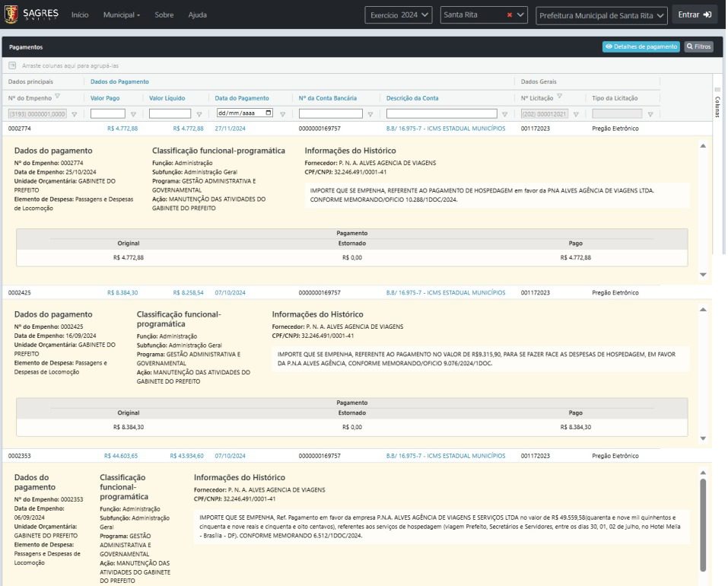This screenshot has height=586, width=728.
Task: Open the Início menu item
Action: tap(80, 15)
